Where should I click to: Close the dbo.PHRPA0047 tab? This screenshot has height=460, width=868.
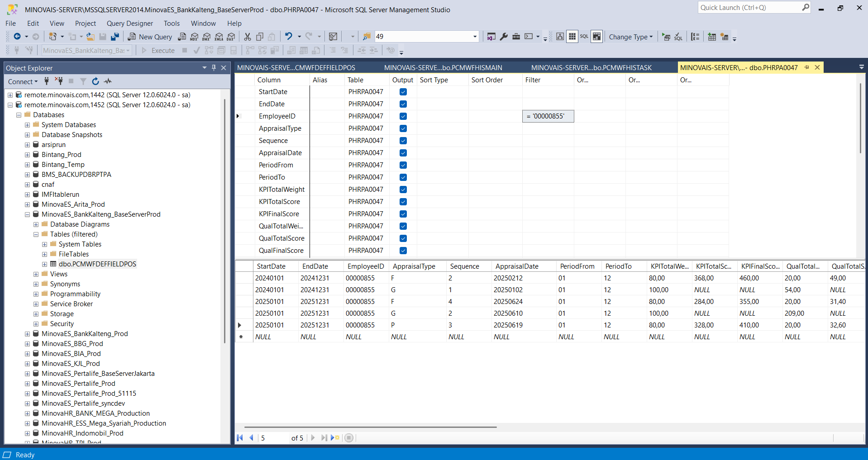pos(817,67)
